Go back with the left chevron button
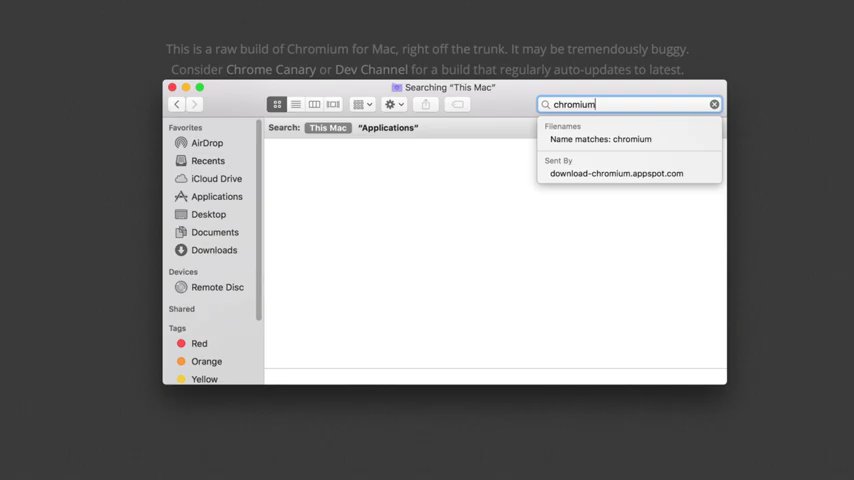Viewport: 854px width, 480px height. point(176,104)
